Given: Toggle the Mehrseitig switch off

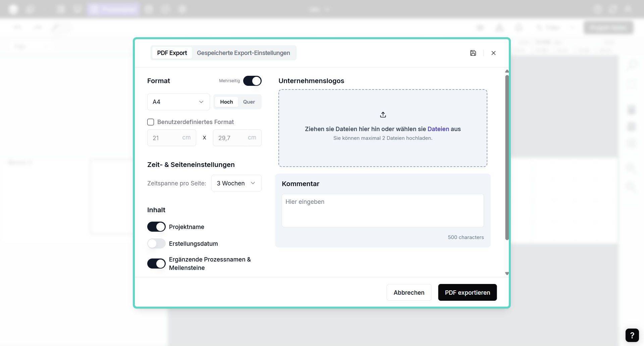Looking at the screenshot, I should [252, 81].
